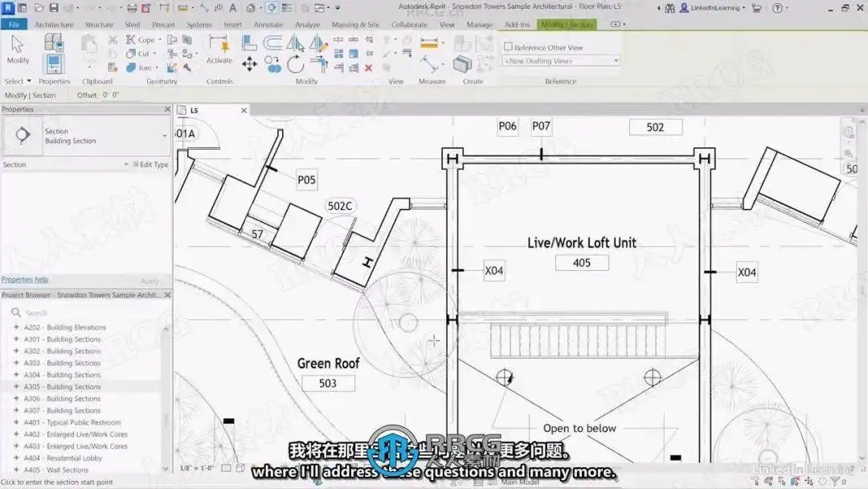Screen dimensions: 868x489
Task: Expand A202 - Building Elevations sheet
Action: click(16, 327)
